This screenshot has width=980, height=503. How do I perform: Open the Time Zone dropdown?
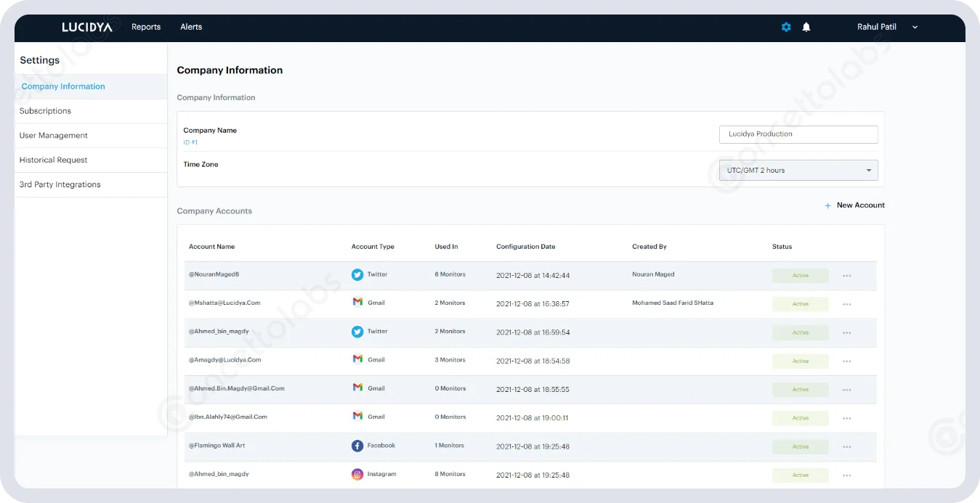point(798,170)
